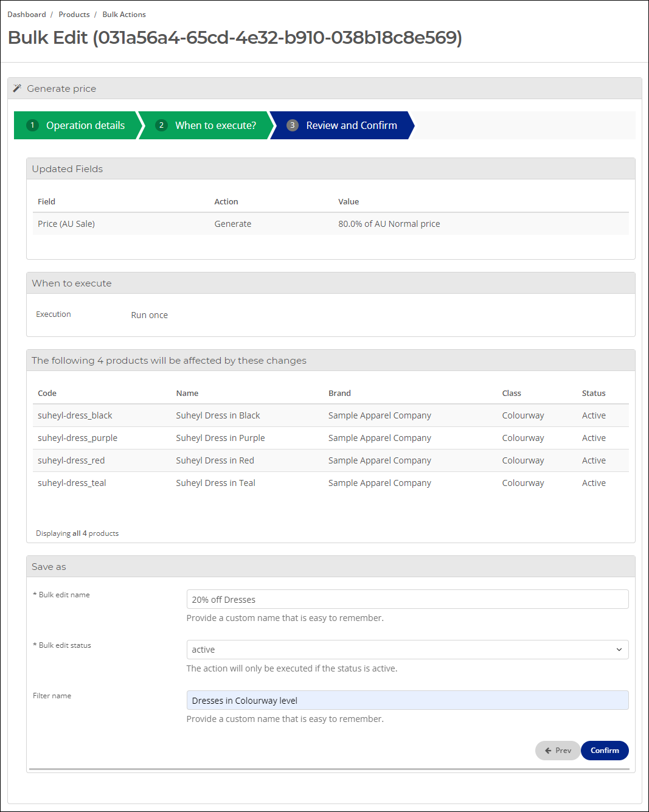Click the suheyl-dress_black code cell
Image resolution: width=649 pixels, height=812 pixels.
75,415
